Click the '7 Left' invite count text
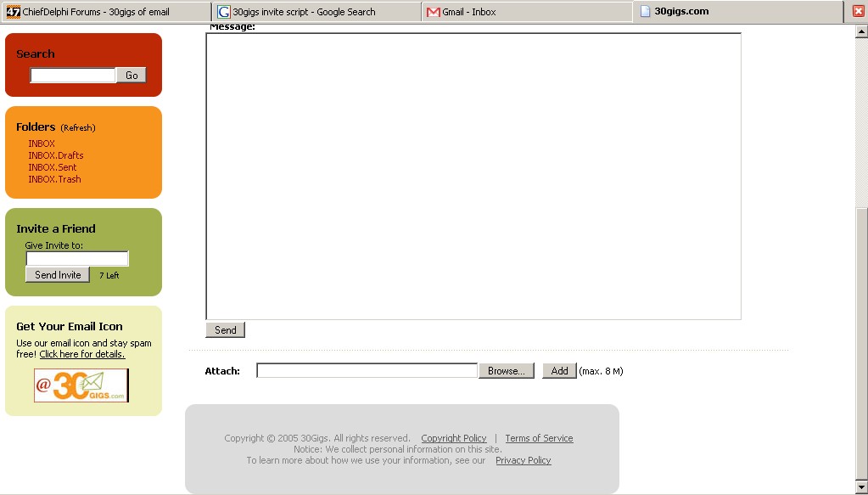Image resolution: width=868 pixels, height=495 pixels. point(109,275)
